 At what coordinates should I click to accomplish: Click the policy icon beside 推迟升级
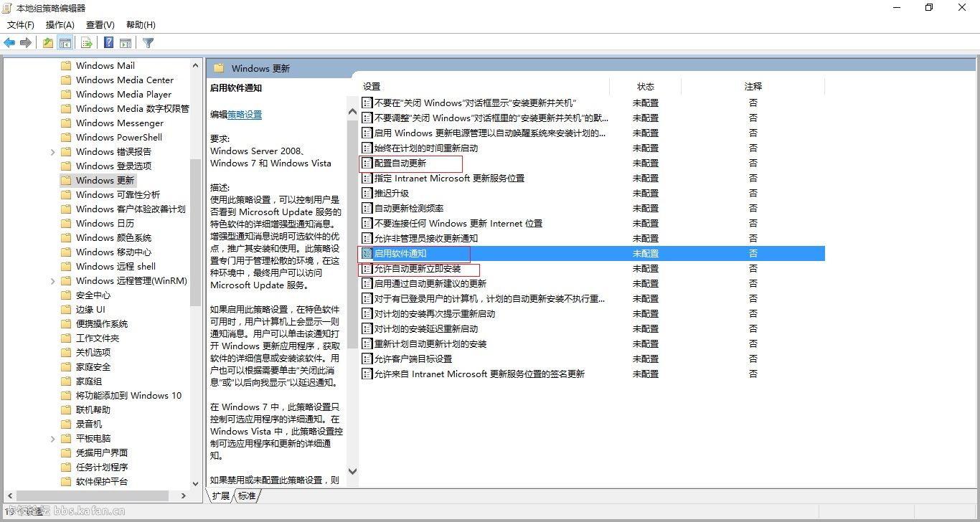tap(367, 193)
